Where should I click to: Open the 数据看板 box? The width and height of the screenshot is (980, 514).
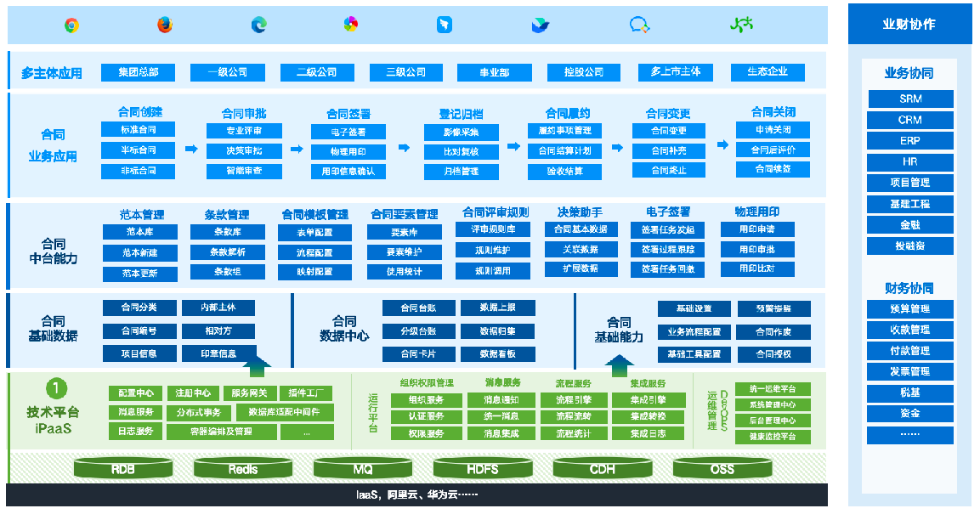[498, 354]
